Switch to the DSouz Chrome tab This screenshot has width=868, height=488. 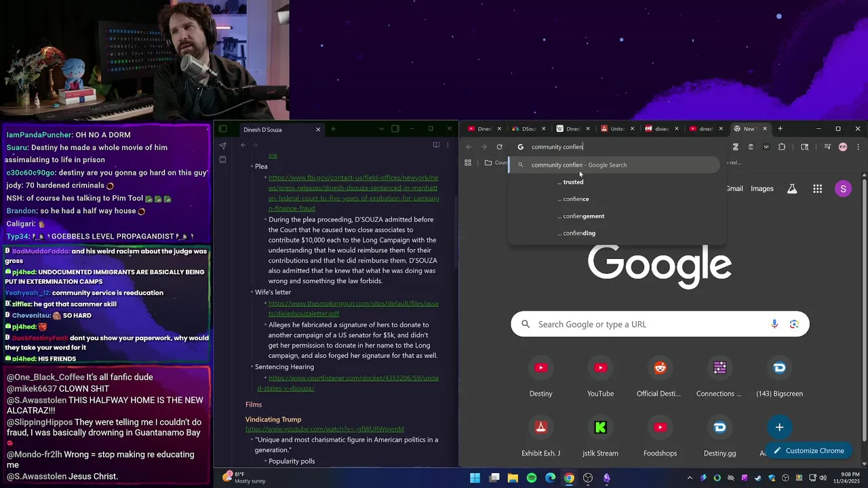tap(528, 129)
